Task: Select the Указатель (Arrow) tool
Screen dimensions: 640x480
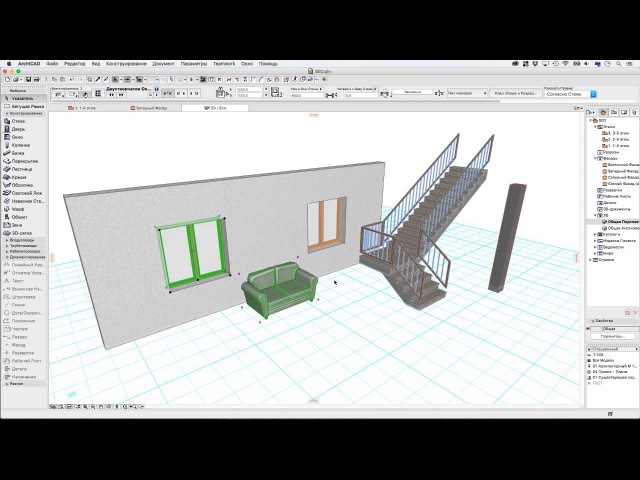Action: pyautogui.click(x=24, y=98)
